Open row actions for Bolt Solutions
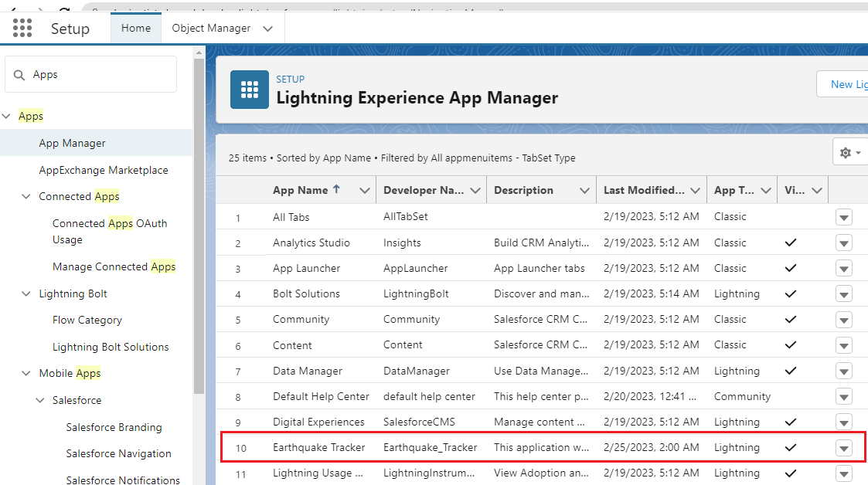 (843, 294)
